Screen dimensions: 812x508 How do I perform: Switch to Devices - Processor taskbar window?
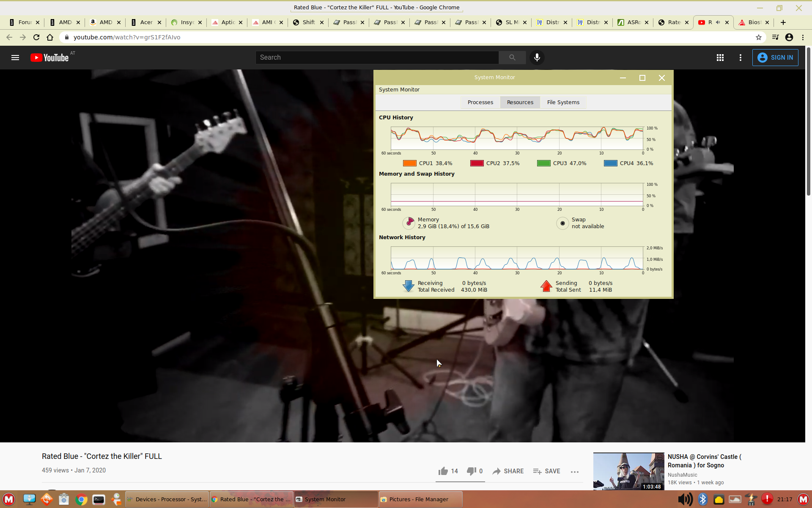coord(167,500)
